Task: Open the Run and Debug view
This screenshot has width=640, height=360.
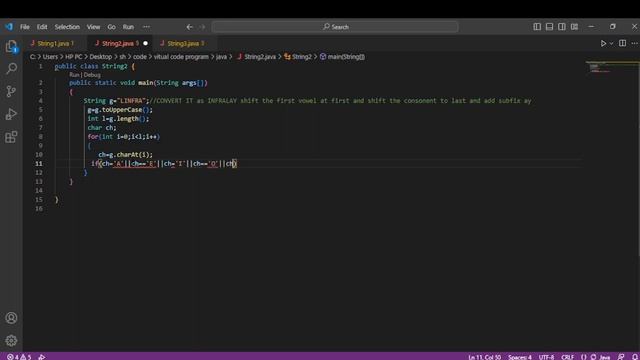Action: click(11, 114)
